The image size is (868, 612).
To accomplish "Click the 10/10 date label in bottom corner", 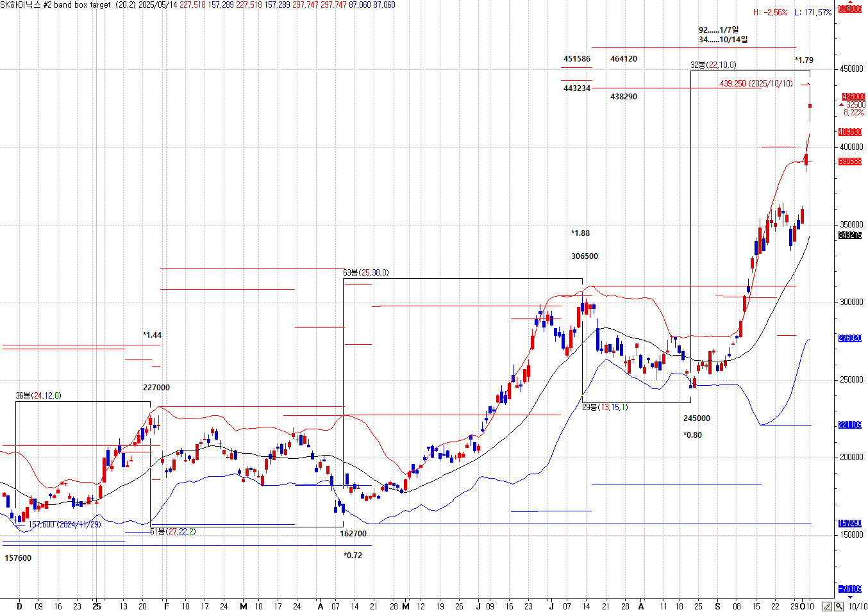I will tap(858, 606).
